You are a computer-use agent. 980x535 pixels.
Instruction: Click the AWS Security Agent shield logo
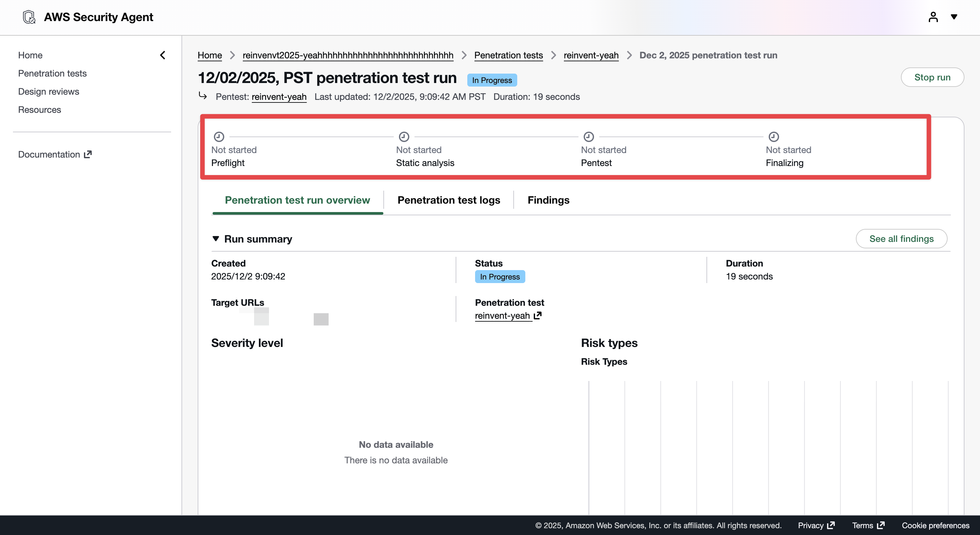tap(29, 17)
